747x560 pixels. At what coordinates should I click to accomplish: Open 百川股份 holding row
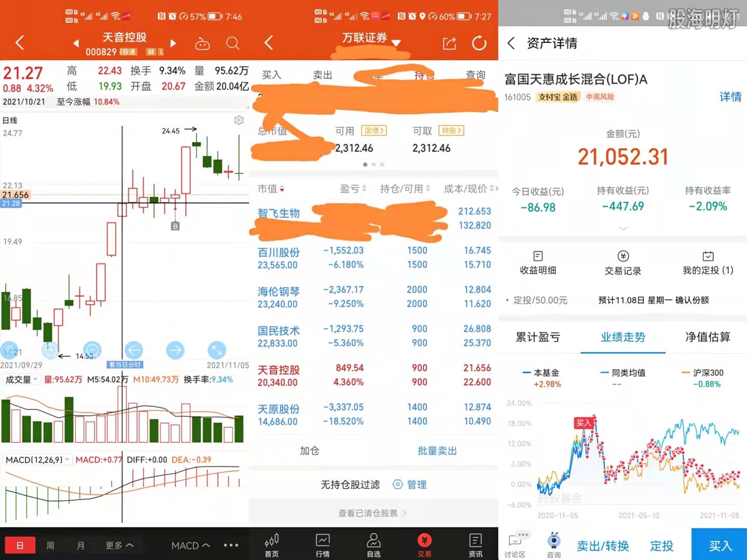pyautogui.click(x=374, y=258)
